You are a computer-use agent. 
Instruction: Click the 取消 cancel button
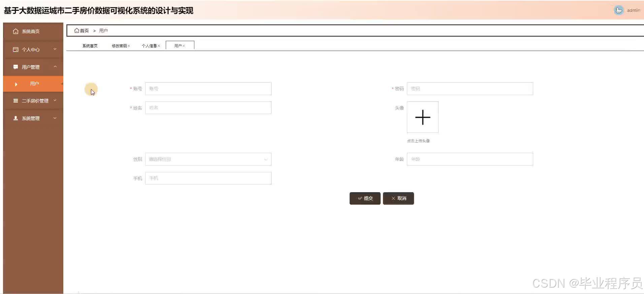tap(398, 198)
